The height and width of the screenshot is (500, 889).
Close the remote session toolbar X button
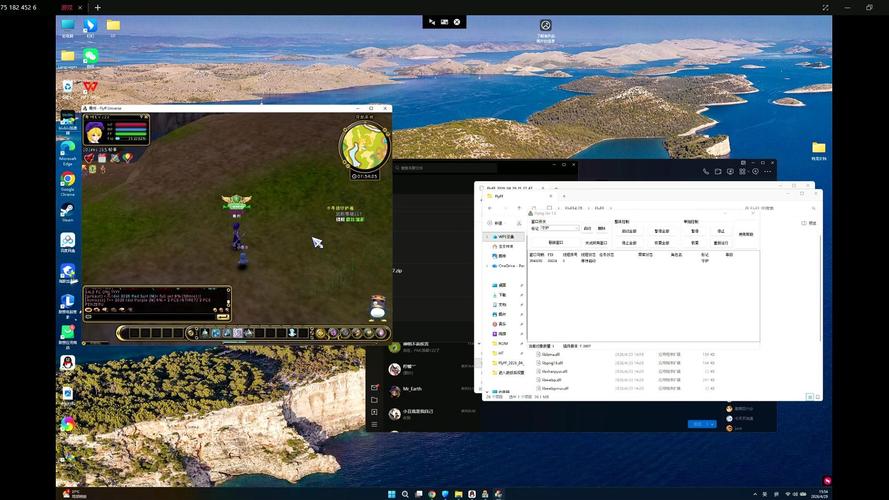pos(457,22)
